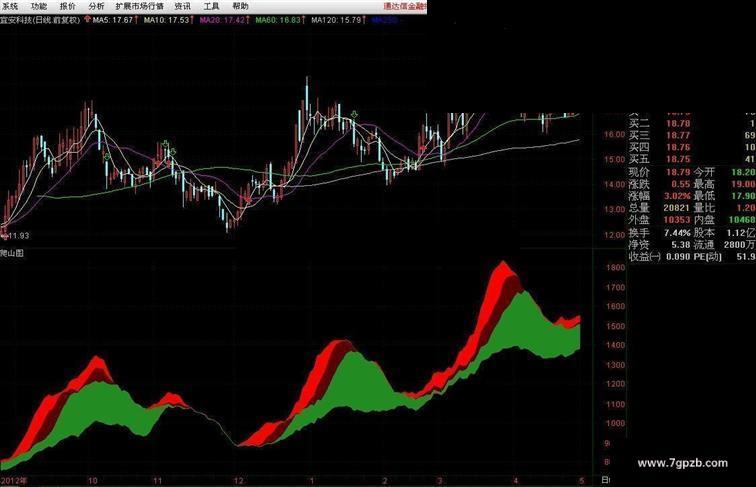
Task: Jump to month 2 on time axis
Action: pos(385,481)
